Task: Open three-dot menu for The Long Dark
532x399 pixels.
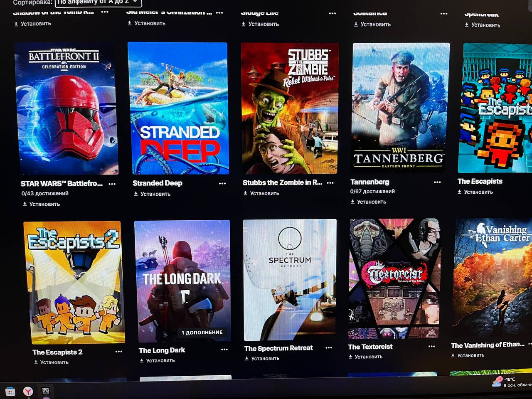Action: coord(224,350)
